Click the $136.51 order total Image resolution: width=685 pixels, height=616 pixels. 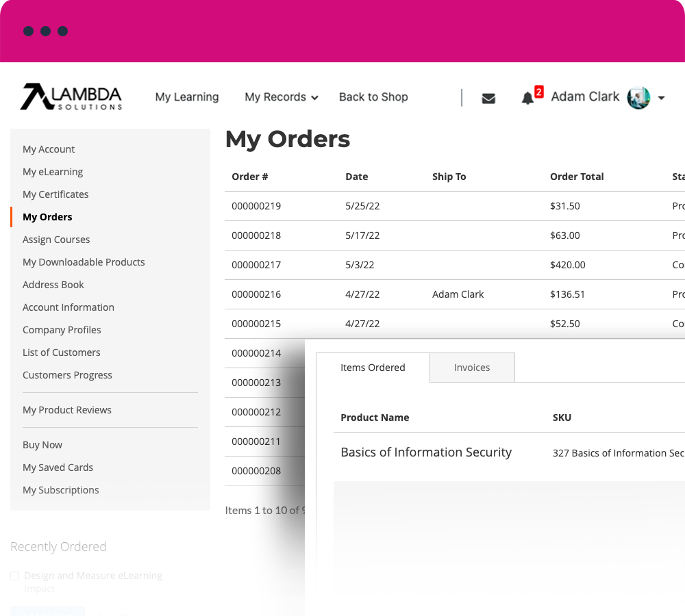point(567,294)
